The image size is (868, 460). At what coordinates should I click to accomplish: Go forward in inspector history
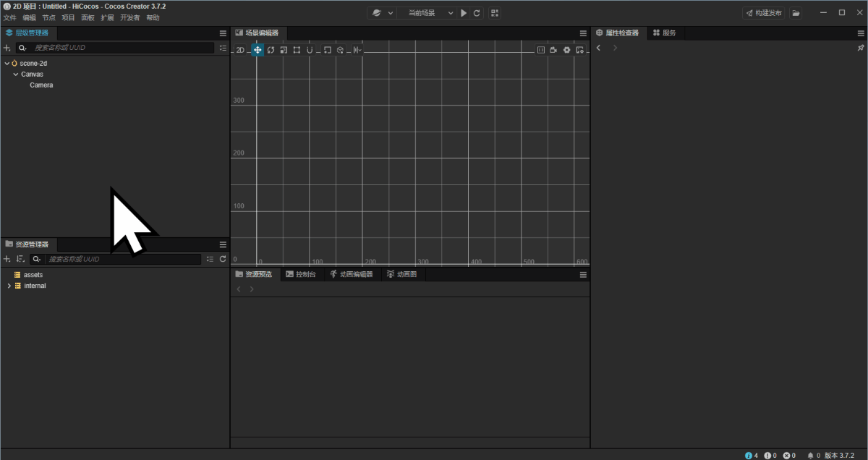pyautogui.click(x=615, y=48)
